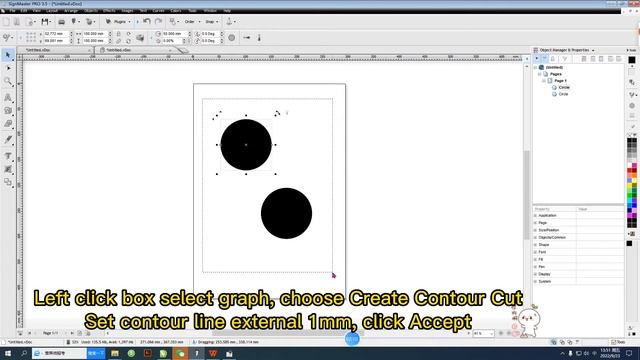This screenshot has width=640, height=360.
Task: Open the Arrange menu
Action: (x=71, y=11)
